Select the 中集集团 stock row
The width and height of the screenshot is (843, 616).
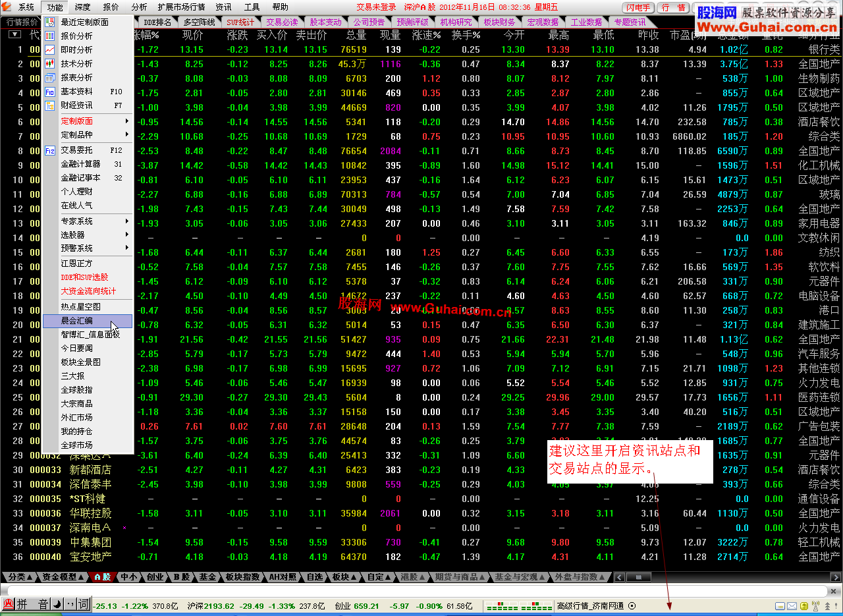pos(421,542)
